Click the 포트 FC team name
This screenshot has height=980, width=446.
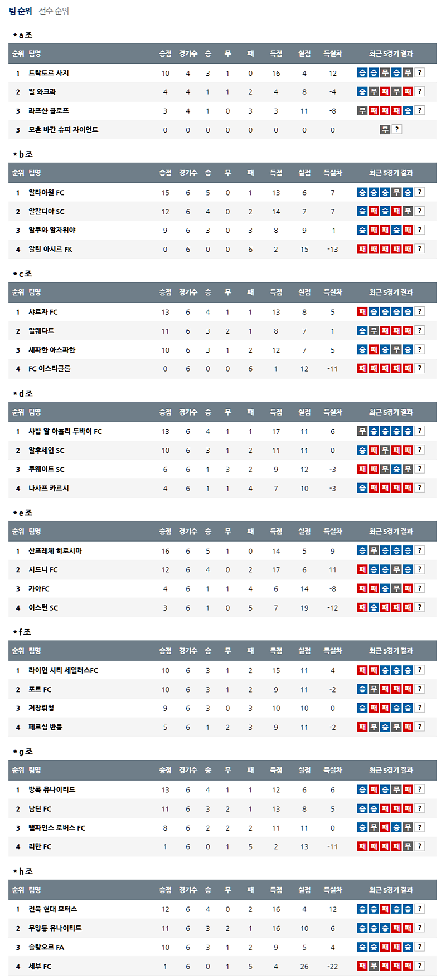[40, 689]
